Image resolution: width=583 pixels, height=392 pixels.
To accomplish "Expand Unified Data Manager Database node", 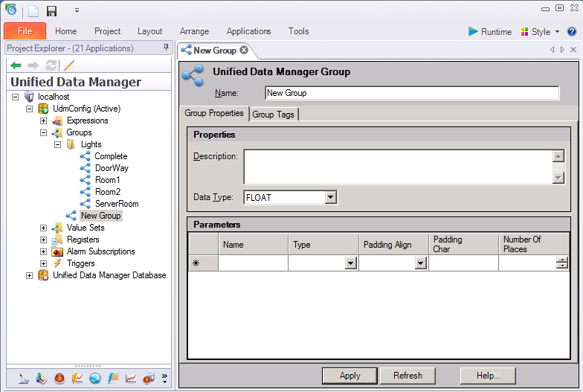I will (30, 275).
